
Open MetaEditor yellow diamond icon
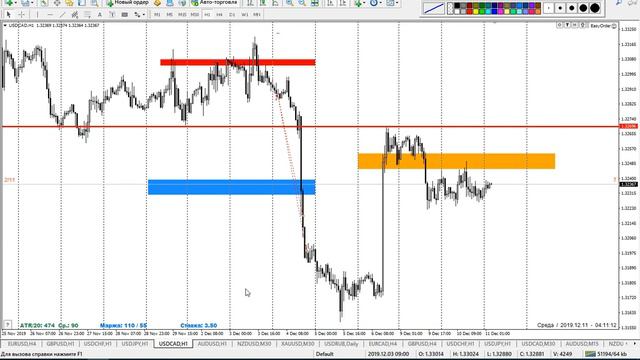click(x=158, y=3)
